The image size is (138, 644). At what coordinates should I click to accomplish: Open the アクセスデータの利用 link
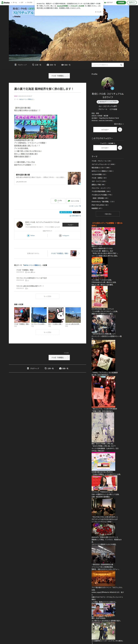click(x=77, y=6)
